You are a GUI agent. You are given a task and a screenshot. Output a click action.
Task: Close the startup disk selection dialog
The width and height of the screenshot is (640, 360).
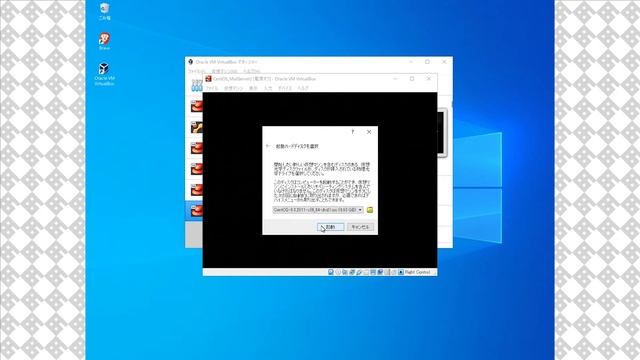coord(369,132)
